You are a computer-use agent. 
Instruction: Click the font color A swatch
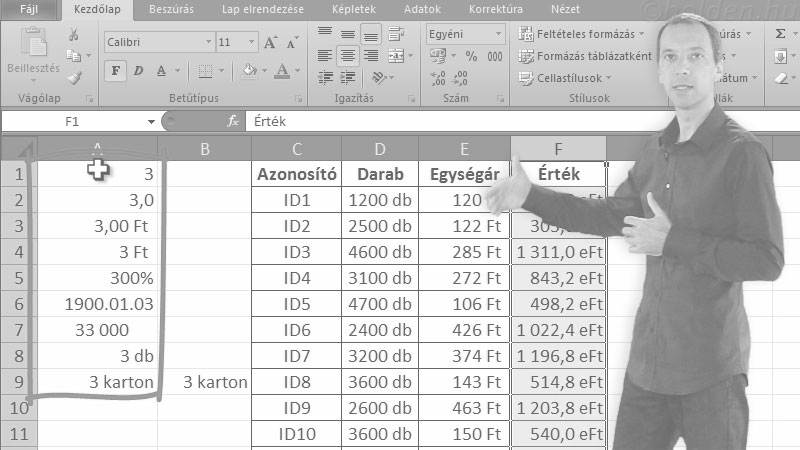[x=282, y=71]
